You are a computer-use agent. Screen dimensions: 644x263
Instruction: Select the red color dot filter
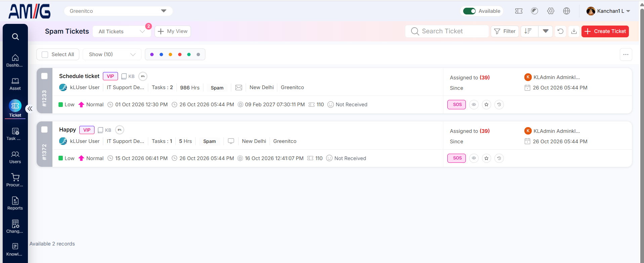(180, 54)
